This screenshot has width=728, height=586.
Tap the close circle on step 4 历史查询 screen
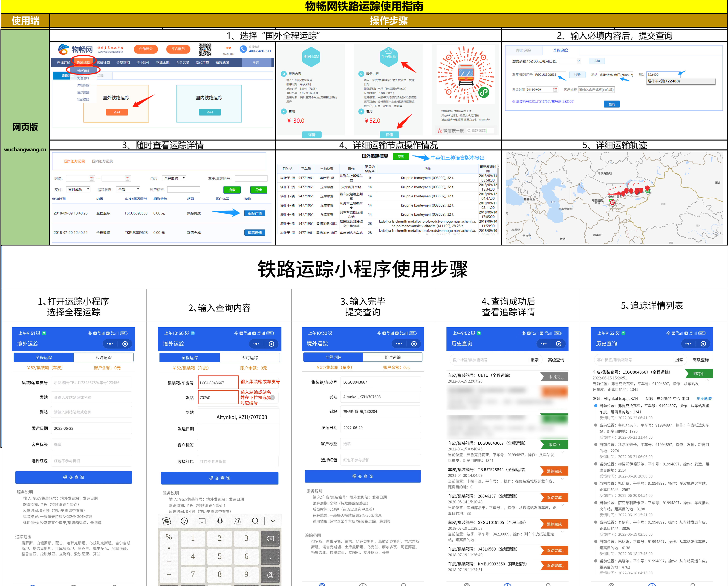pos(558,344)
